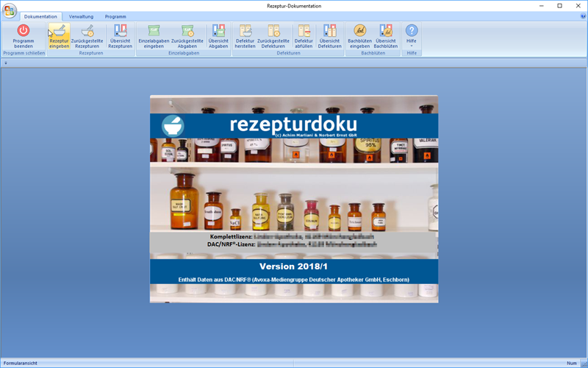The height and width of the screenshot is (368, 588).
Task: Expand the quick access toolbar arrow
Action: (x=6, y=63)
